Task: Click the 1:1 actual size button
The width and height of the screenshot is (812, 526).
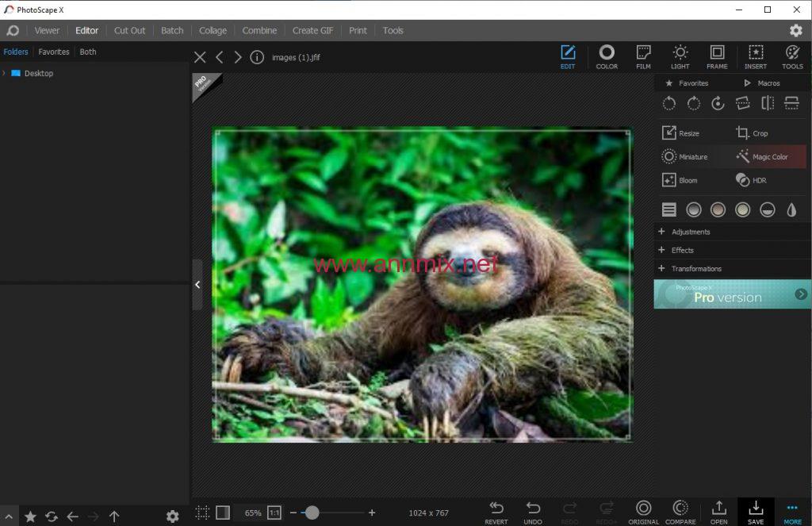Action: click(x=274, y=513)
